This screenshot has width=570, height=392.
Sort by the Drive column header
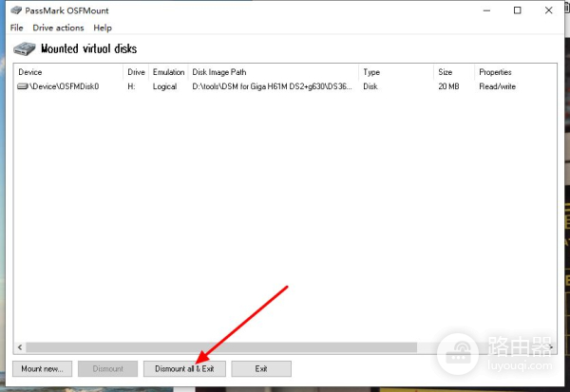[136, 72]
